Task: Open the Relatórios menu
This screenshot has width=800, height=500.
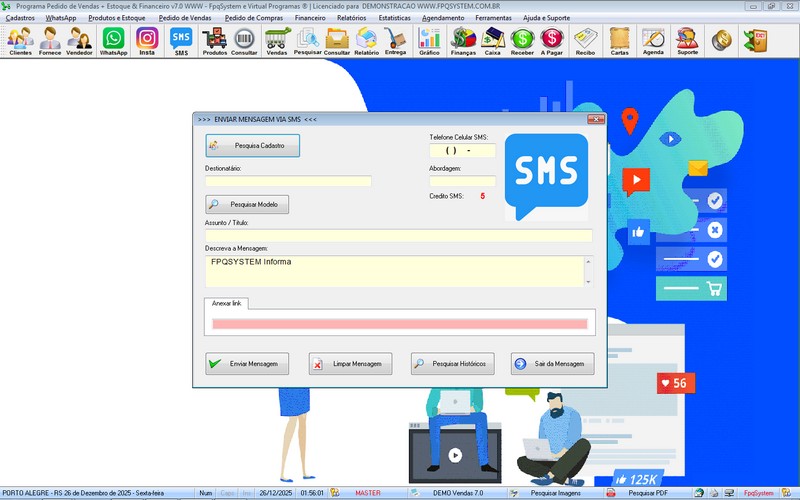Action: [352, 18]
